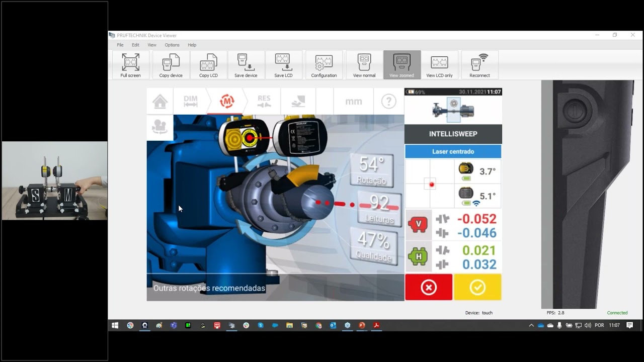Select the horizontal value 0.032
644x362 pixels.
479,264
